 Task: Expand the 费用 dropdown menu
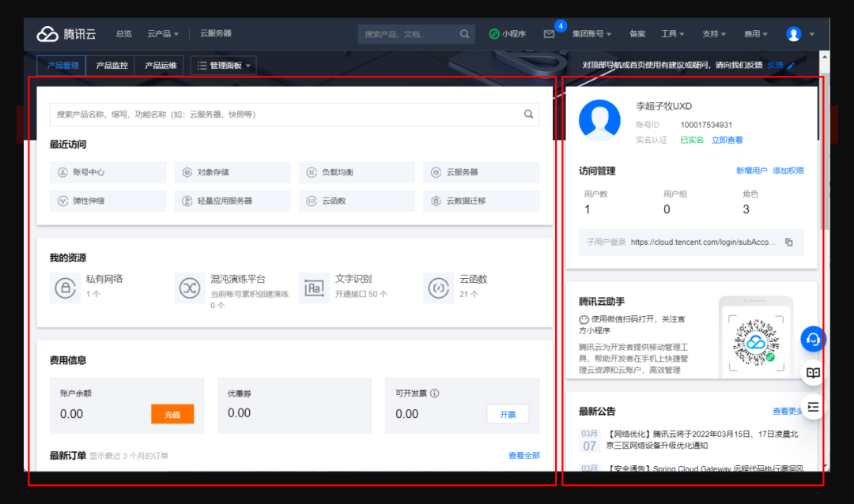(755, 34)
